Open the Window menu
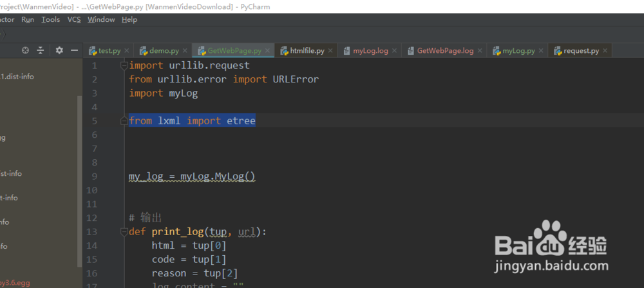This screenshot has height=288, width=644. tap(101, 20)
